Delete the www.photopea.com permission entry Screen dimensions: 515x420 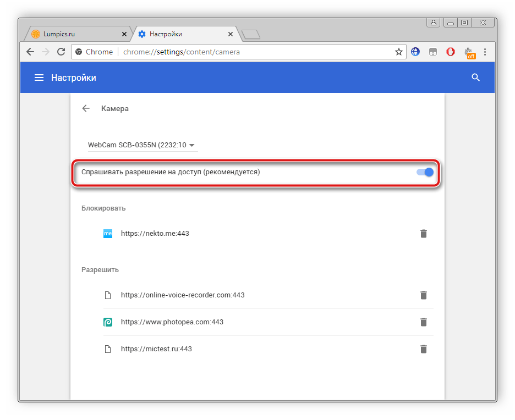[423, 322]
